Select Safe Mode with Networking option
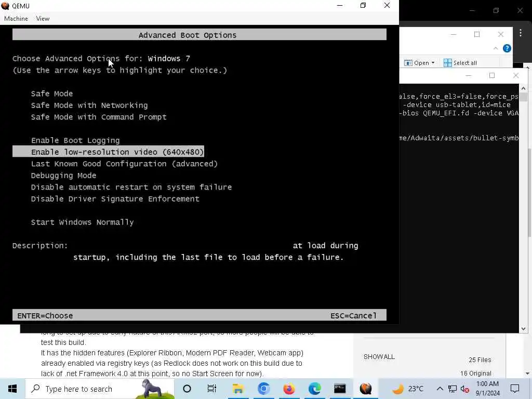 click(89, 105)
